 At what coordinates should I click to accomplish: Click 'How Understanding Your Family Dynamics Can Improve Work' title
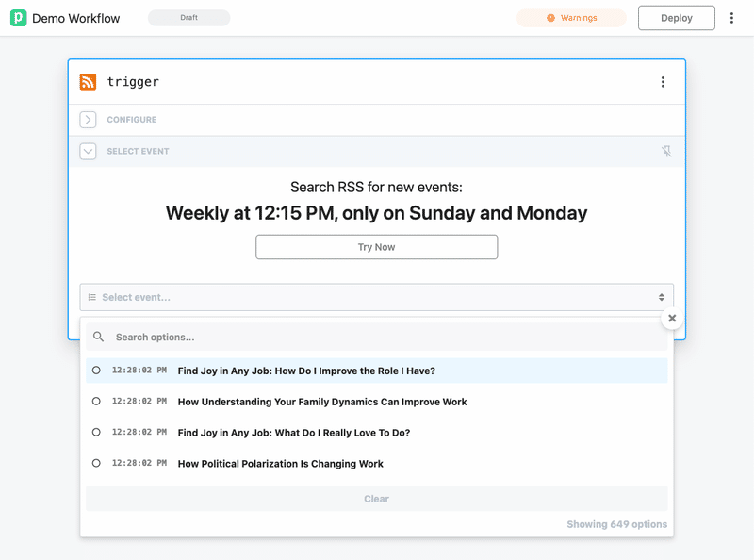pyautogui.click(x=322, y=402)
